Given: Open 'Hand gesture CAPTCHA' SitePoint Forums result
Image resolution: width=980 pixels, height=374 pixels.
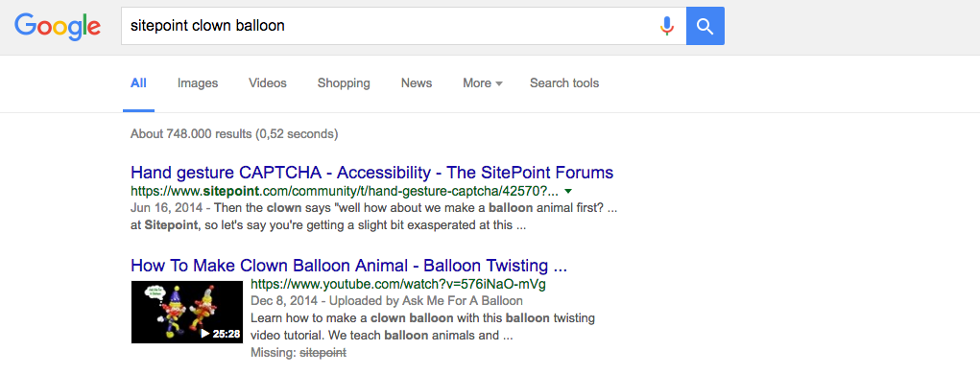Looking at the screenshot, I should [x=371, y=173].
